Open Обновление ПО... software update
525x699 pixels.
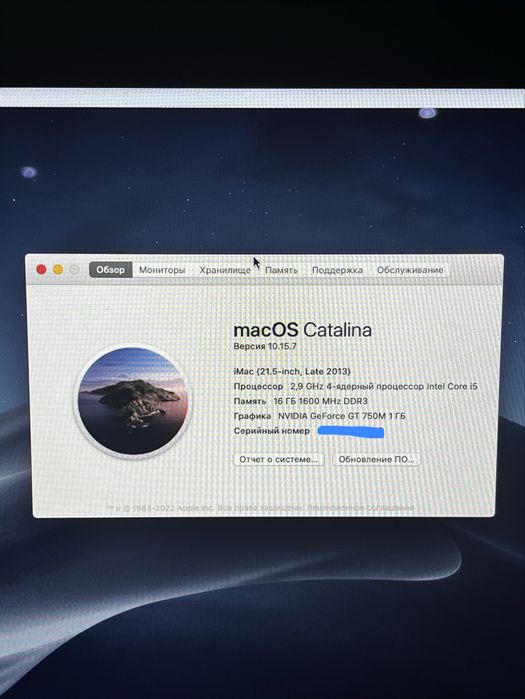pos(377,459)
